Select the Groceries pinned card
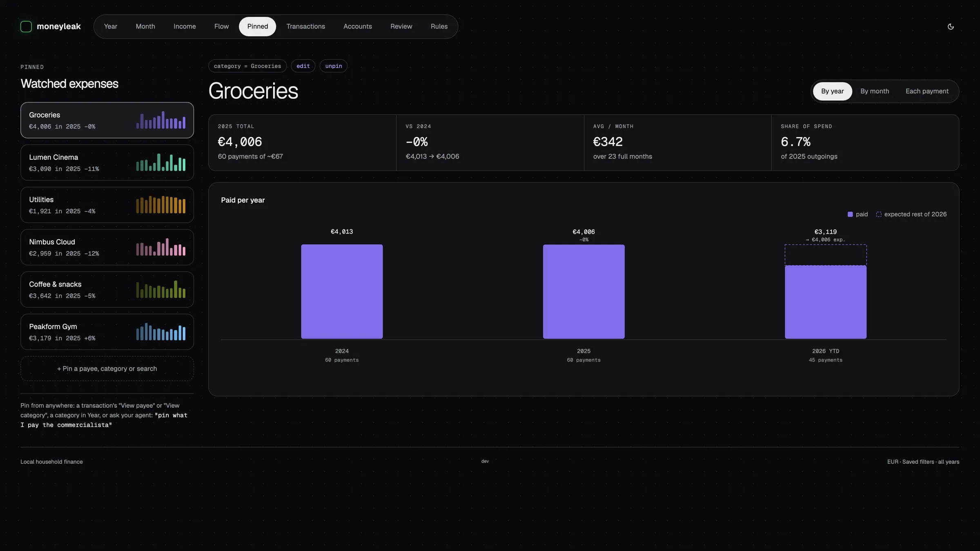The width and height of the screenshot is (980, 551). tap(107, 120)
